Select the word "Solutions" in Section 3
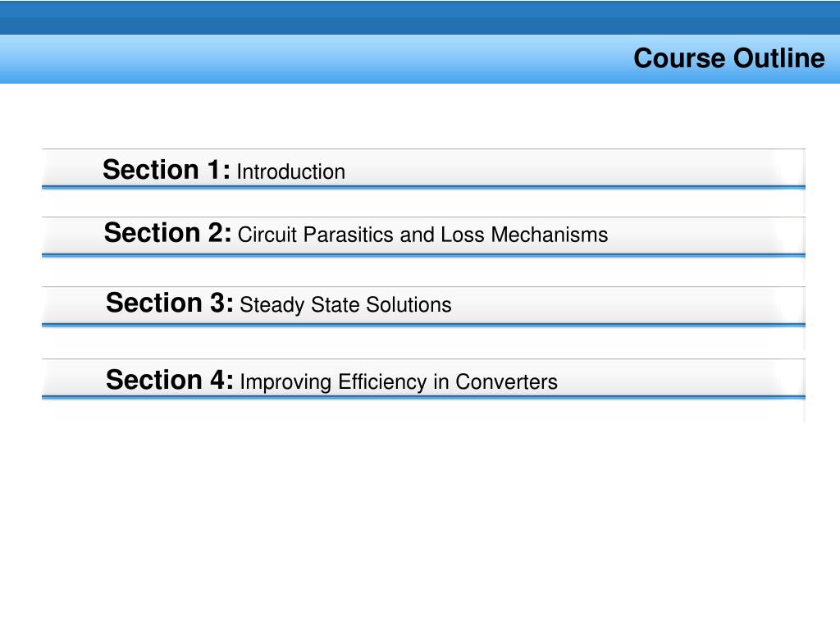840x630 pixels. coord(409,305)
